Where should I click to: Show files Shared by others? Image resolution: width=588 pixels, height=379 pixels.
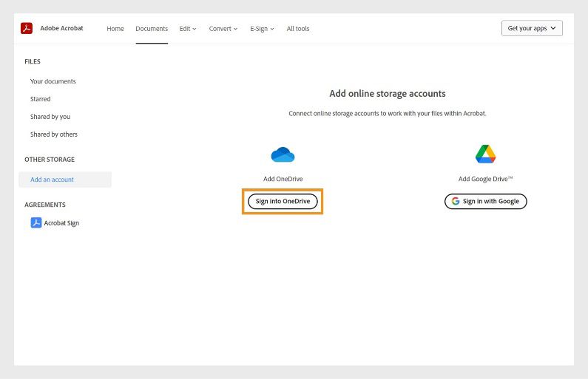click(x=54, y=134)
